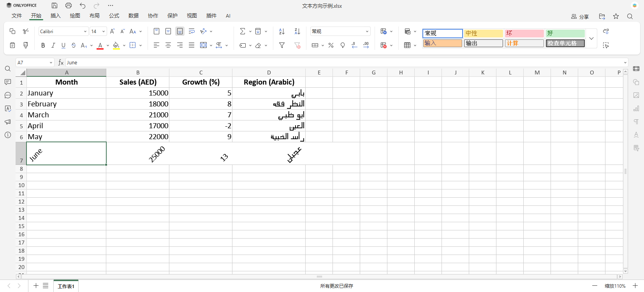Apply the 好 (Good) cell style
The width and height of the screenshot is (644, 292).
pyautogui.click(x=565, y=33)
